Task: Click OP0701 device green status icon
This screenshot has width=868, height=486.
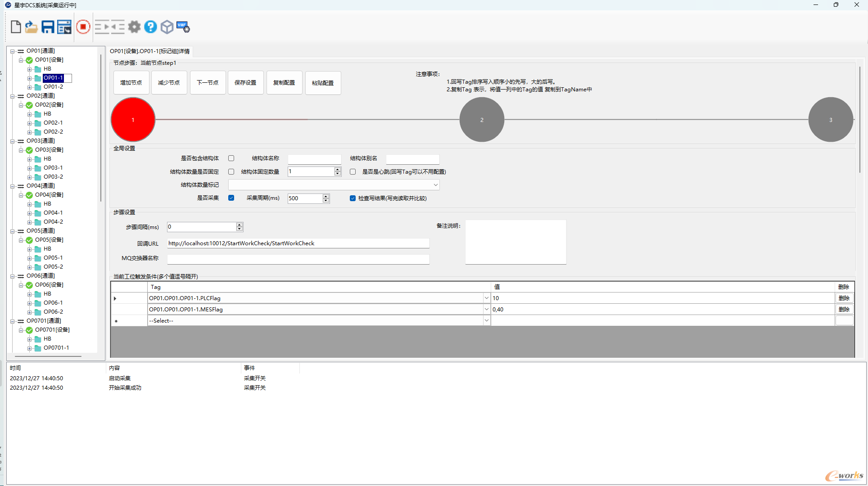Action: (29, 330)
